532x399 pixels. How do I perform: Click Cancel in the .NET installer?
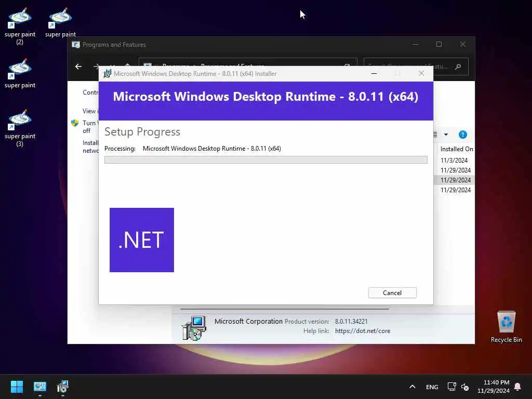point(392,293)
